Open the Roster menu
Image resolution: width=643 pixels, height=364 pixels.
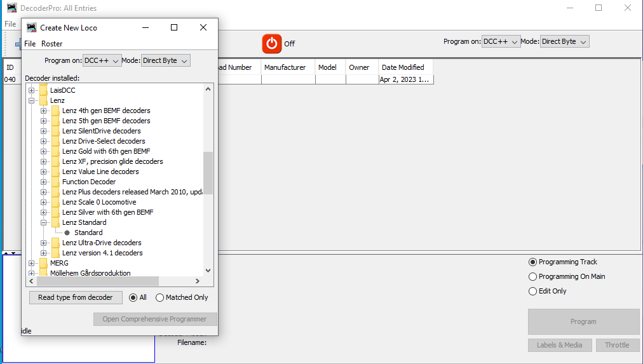pos(51,43)
